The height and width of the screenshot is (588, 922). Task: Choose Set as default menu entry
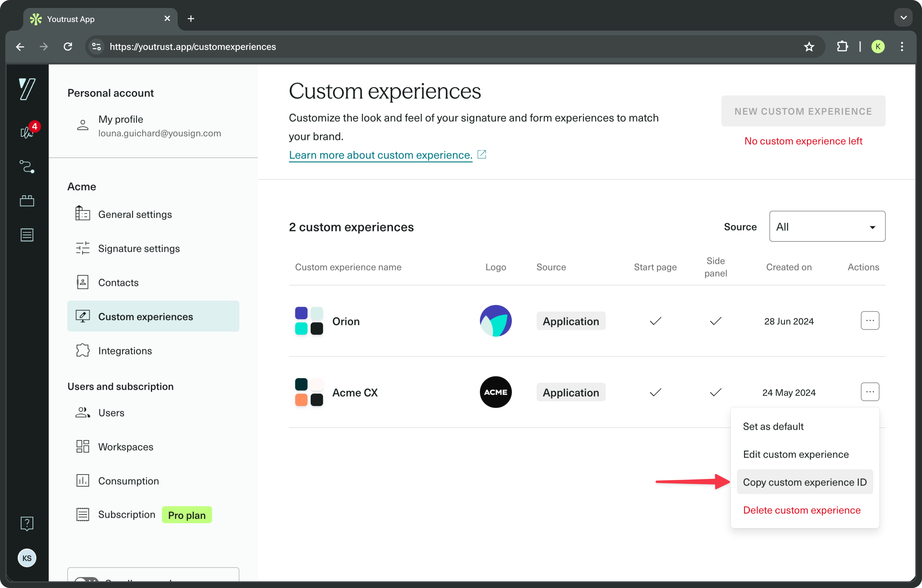point(773,426)
